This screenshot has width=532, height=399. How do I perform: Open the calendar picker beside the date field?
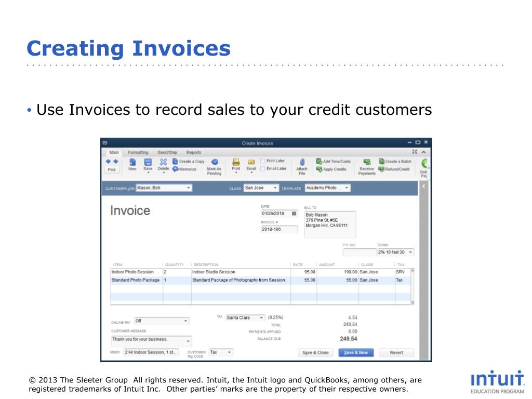pos(294,214)
